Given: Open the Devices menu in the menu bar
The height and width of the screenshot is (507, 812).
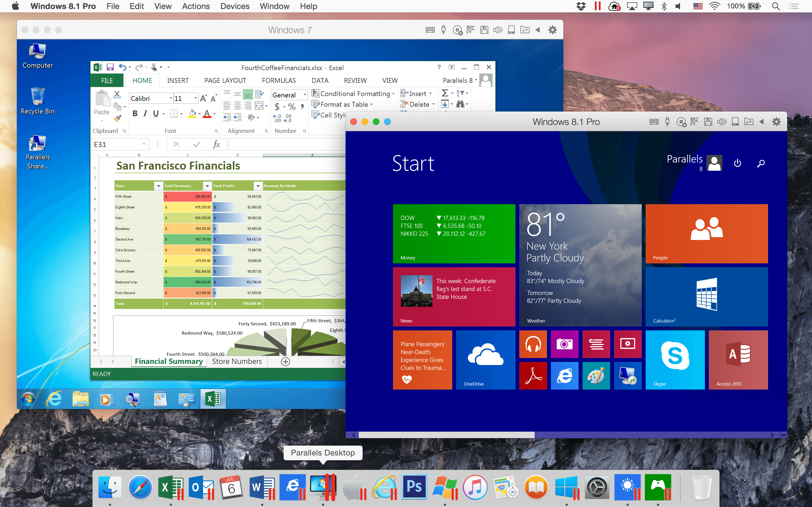Looking at the screenshot, I should click(234, 6).
